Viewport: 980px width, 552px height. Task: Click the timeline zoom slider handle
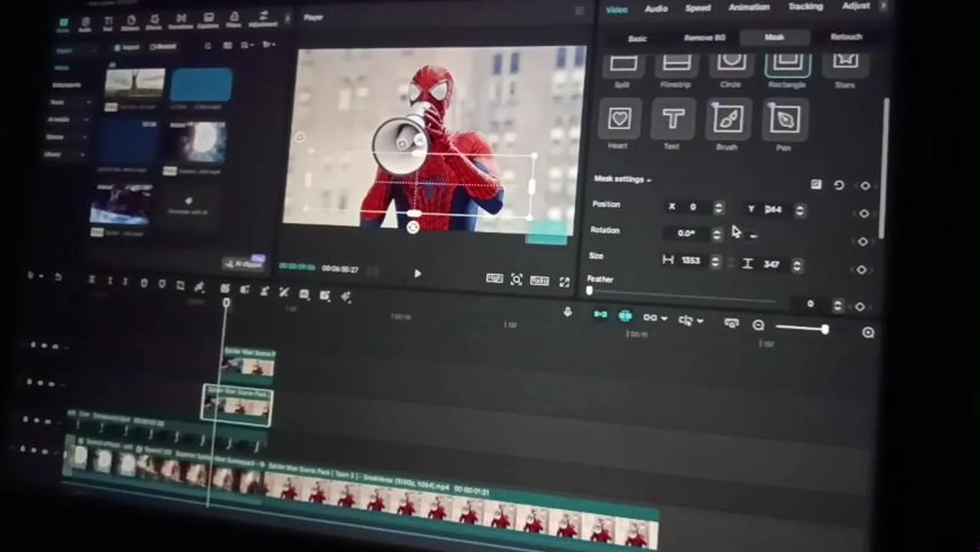point(824,329)
